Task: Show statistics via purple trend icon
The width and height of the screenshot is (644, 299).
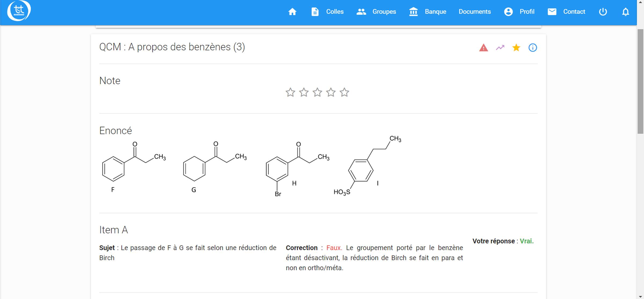Action: 500,48
